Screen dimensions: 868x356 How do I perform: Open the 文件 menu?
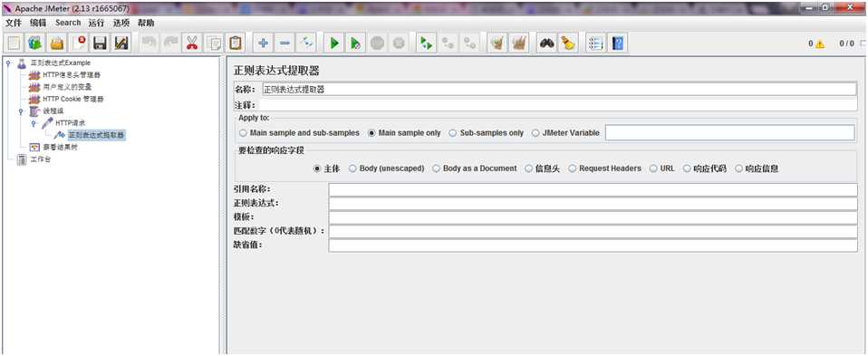tap(14, 23)
